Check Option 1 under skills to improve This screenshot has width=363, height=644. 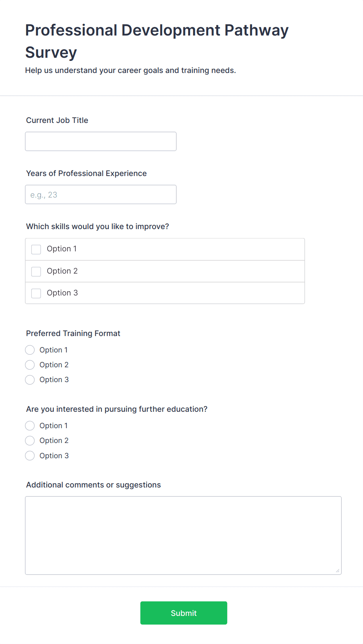click(x=36, y=249)
